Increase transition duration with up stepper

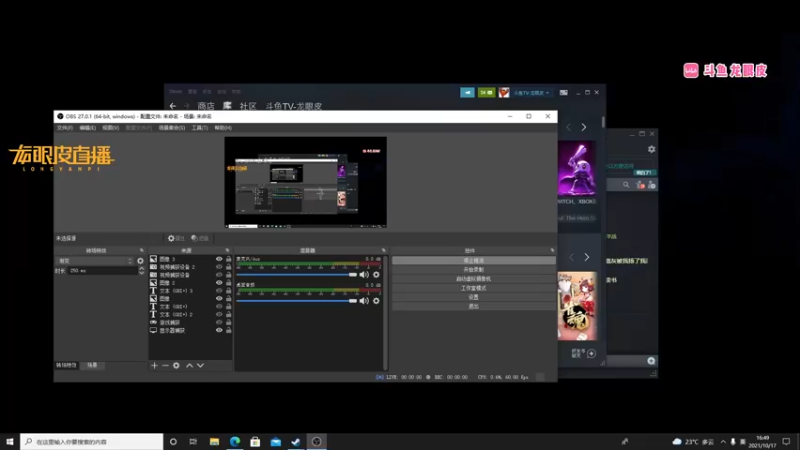pyautogui.click(x=141, y=268)
